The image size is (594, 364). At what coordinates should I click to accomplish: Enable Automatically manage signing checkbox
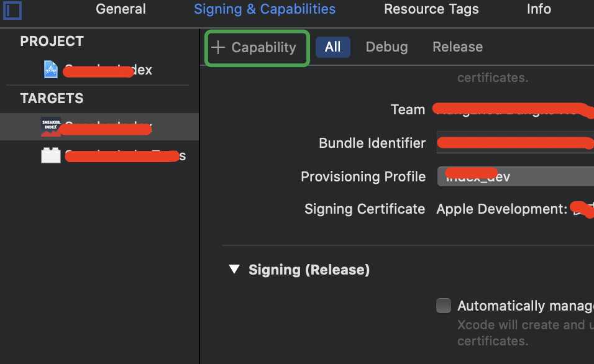pos(443,306)
